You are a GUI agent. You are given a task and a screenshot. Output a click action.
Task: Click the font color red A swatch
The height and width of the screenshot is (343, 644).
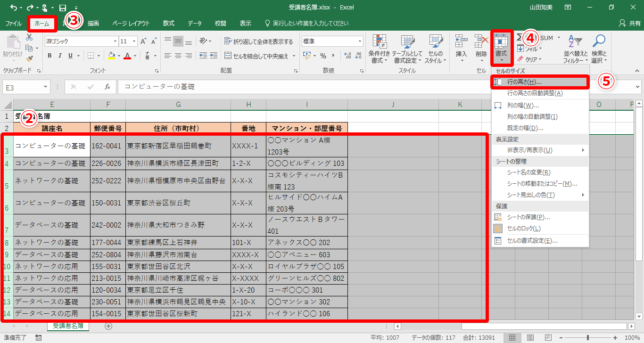pos(127,56)
